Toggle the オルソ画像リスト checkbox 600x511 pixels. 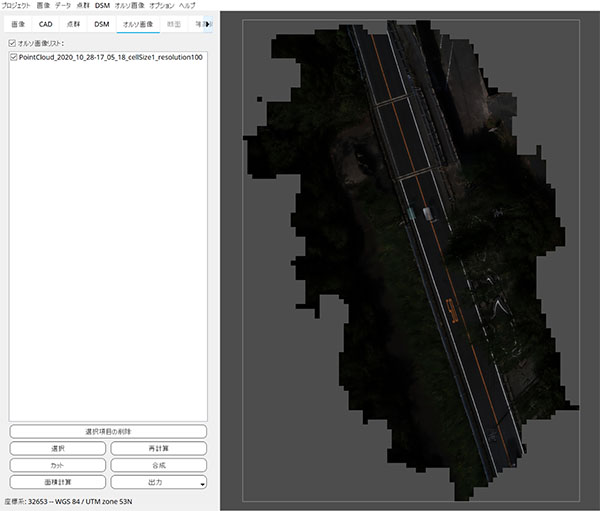coord(11,44)
